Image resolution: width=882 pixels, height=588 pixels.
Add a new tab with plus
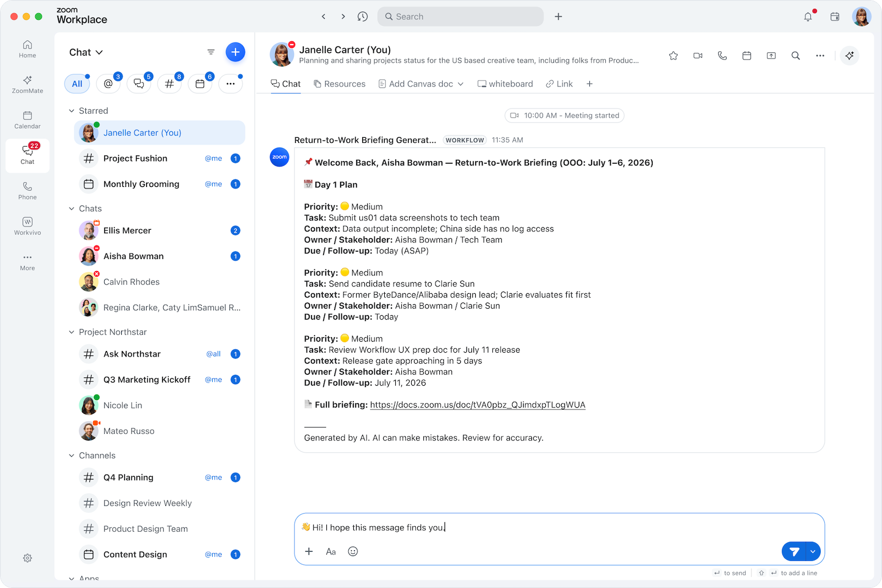(590, 84)
